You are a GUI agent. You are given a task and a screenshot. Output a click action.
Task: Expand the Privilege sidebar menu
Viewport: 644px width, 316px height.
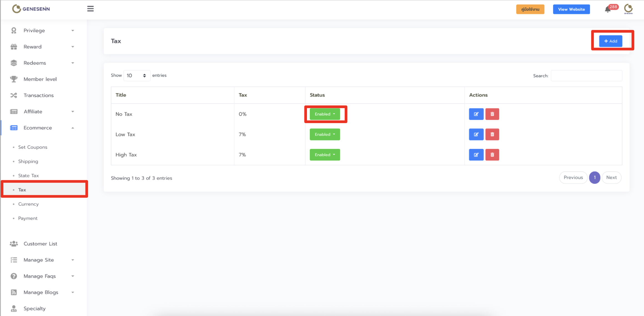[42, 30]
